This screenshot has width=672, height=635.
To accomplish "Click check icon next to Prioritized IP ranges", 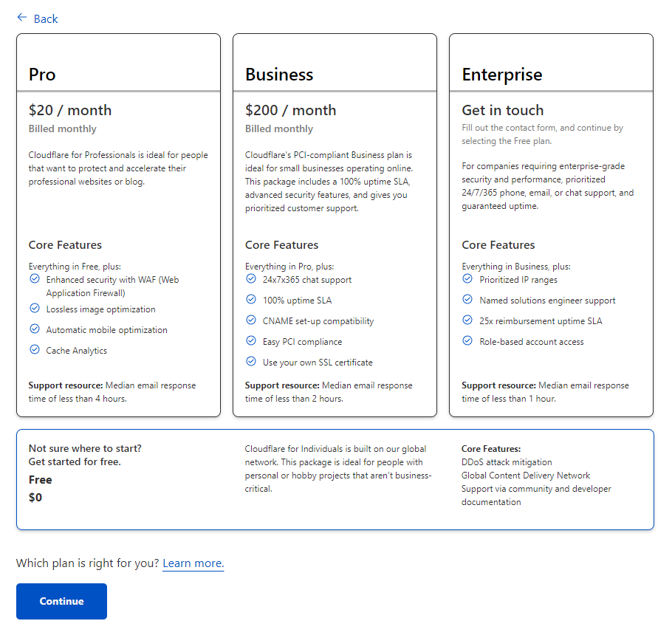I will pyautogui.click(x=467, y=279).
